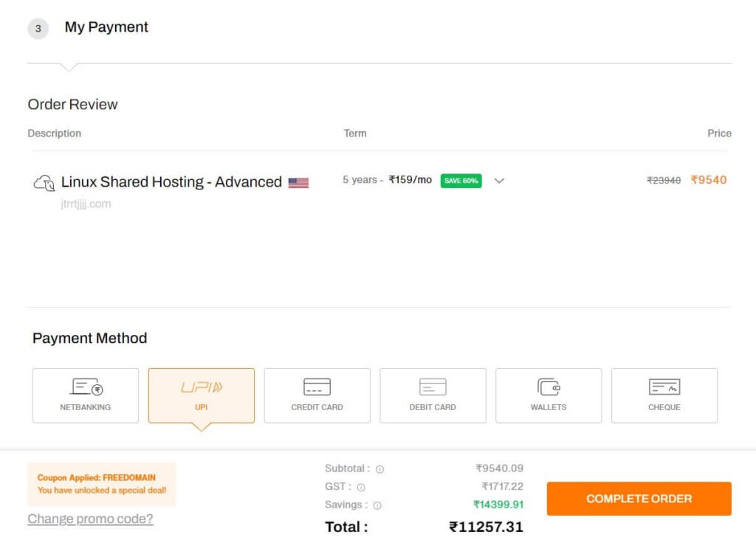Click the domain text jtrtjjjj.com
The image size is (756, 540).
pyautogui.click(x=86, y=204)
